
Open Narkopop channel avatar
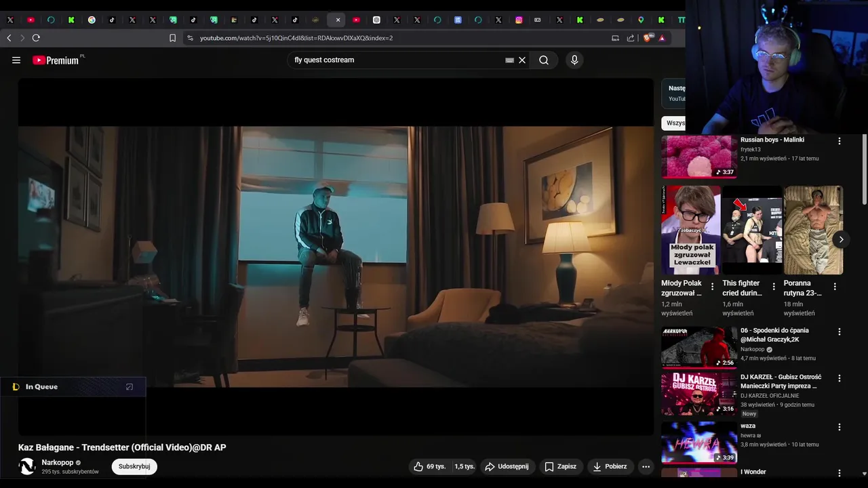click(27, 466)
